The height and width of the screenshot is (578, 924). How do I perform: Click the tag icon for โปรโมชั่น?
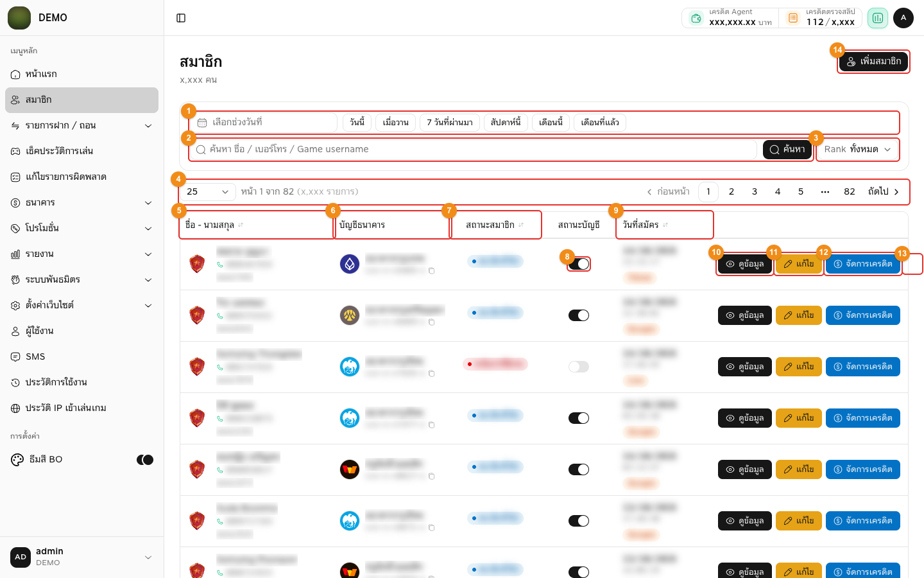coord(15,229)
